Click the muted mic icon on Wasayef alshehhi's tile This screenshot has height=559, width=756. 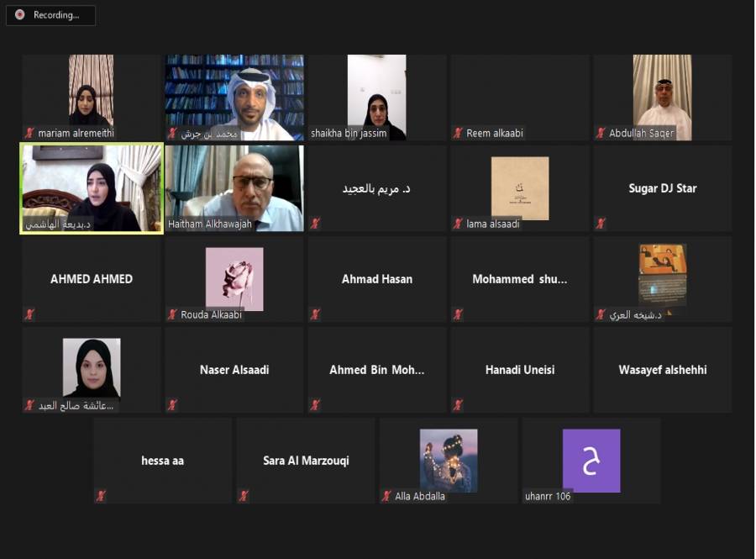(x=600, y=404)
